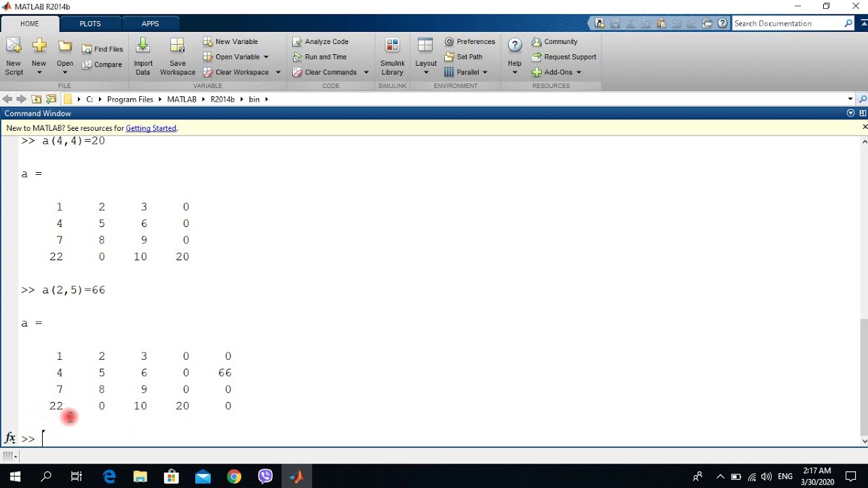Click the Help question mark icon
Image resolution: width=868 pixels, height=488 pixels.
(515, 45)
